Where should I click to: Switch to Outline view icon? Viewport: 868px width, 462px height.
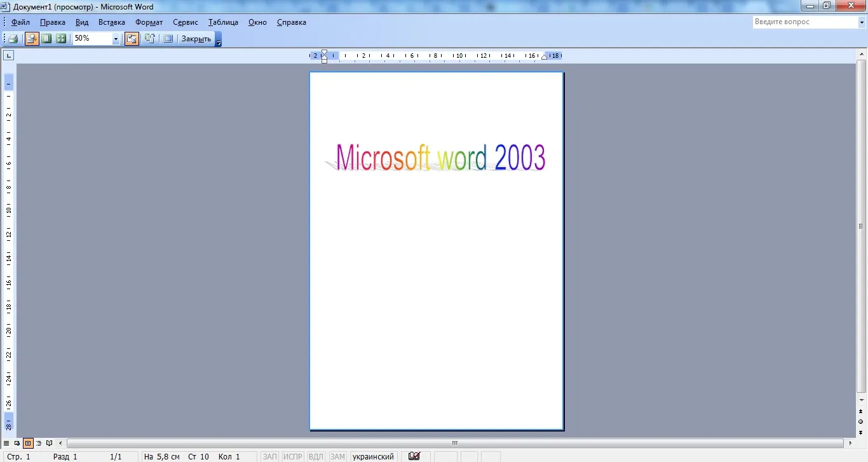(39, 443)
